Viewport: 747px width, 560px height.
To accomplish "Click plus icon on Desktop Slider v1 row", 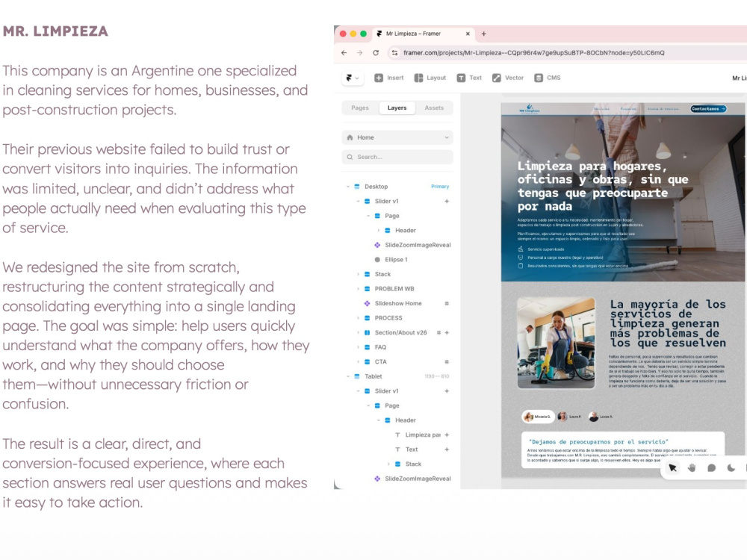I will tap(447, 202).
